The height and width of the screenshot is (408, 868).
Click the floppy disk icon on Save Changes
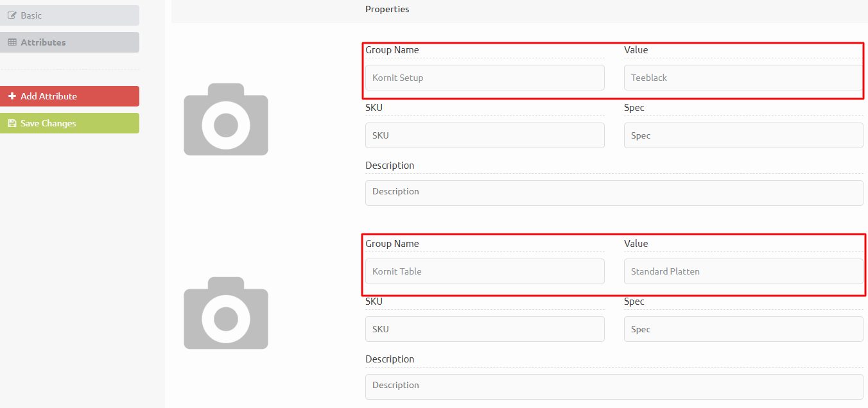click(12, 123)
